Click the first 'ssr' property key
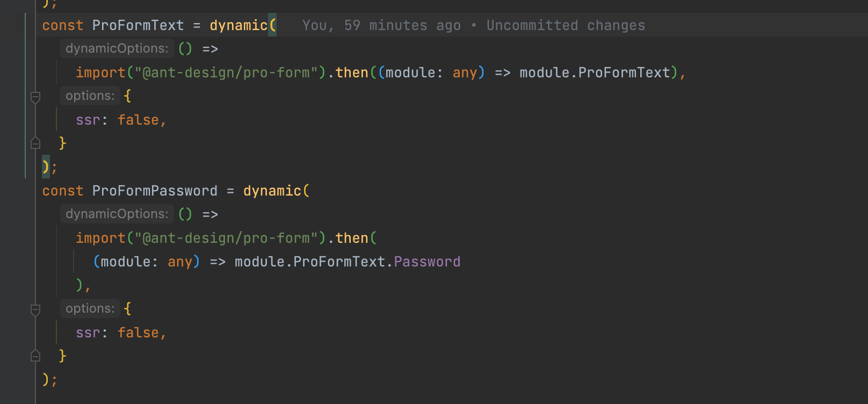 [88, 120]
